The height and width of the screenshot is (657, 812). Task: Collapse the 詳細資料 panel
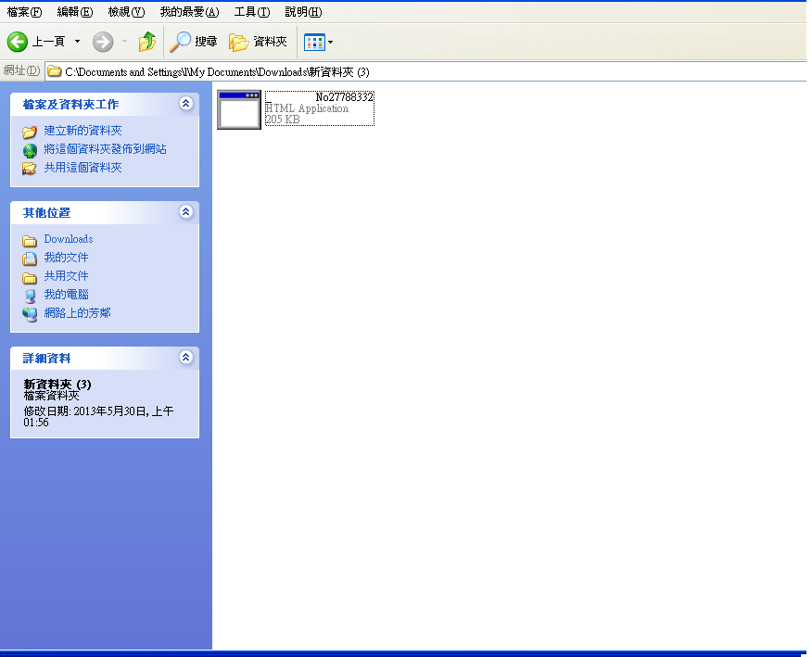coord(186,358)
